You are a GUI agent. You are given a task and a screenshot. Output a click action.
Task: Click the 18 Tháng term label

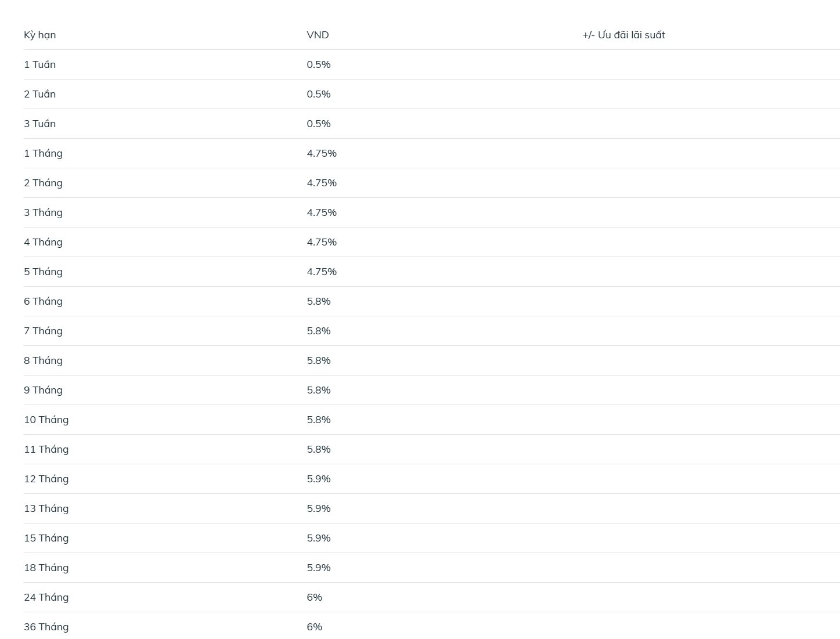point(46,568)
